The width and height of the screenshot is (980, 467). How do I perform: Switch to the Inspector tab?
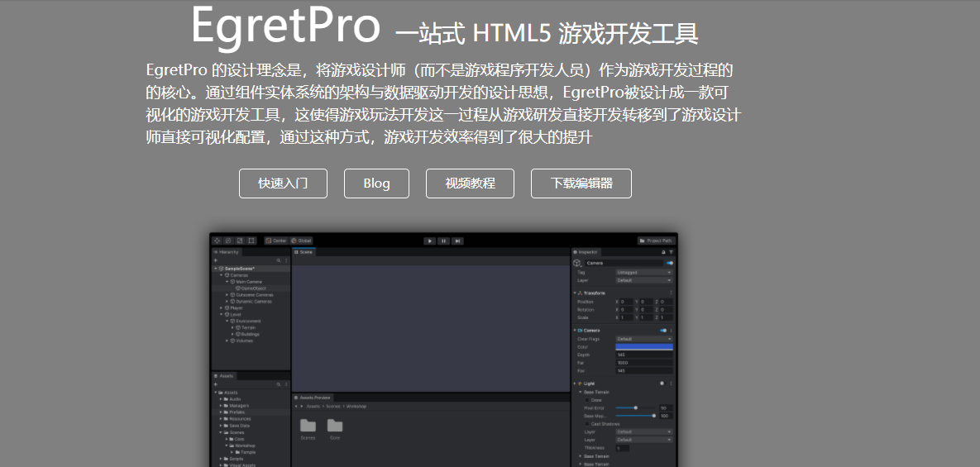(586, 252)
